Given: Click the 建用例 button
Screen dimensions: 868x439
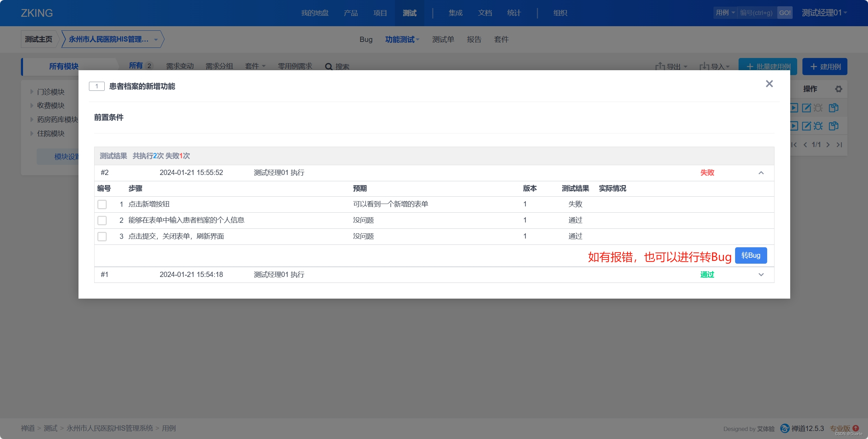Looking at the screenshot, I should point(825,67).
